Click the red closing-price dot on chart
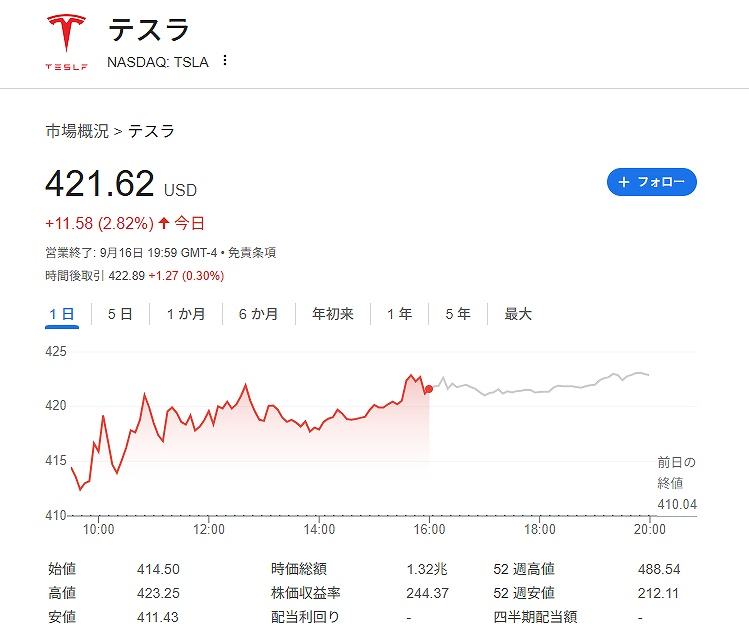The width and height of the screenshot is (749, 641). tap(429, 389)
